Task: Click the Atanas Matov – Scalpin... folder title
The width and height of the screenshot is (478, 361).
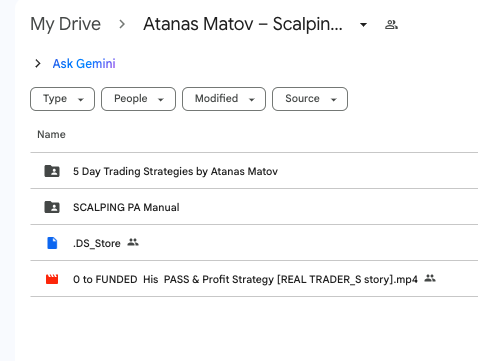Action: coord(243,24)
